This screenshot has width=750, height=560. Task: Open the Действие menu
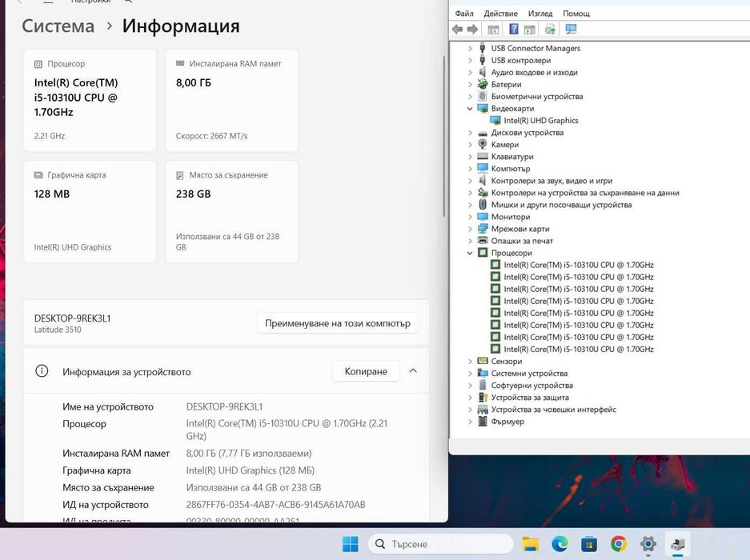[x=501, y=14]
